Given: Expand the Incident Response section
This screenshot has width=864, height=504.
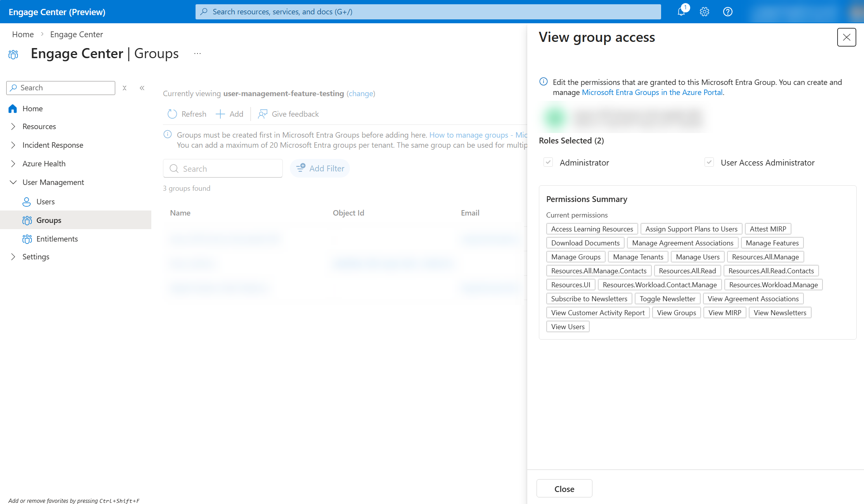Looking at the screenshot, I should click(13, 145).
